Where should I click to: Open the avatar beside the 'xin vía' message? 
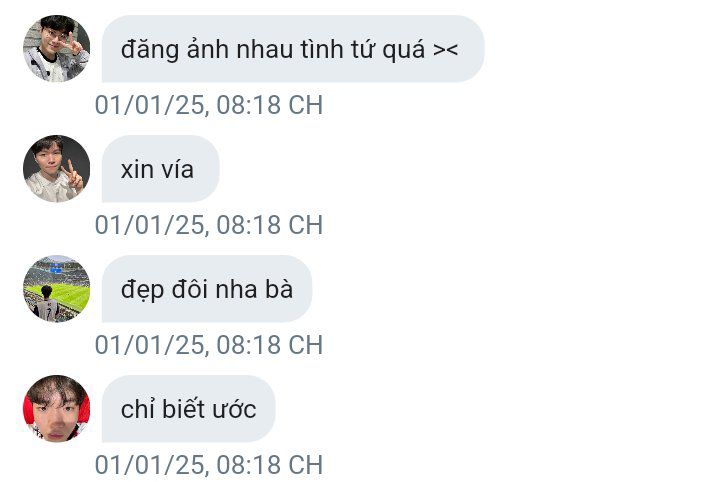56,168
